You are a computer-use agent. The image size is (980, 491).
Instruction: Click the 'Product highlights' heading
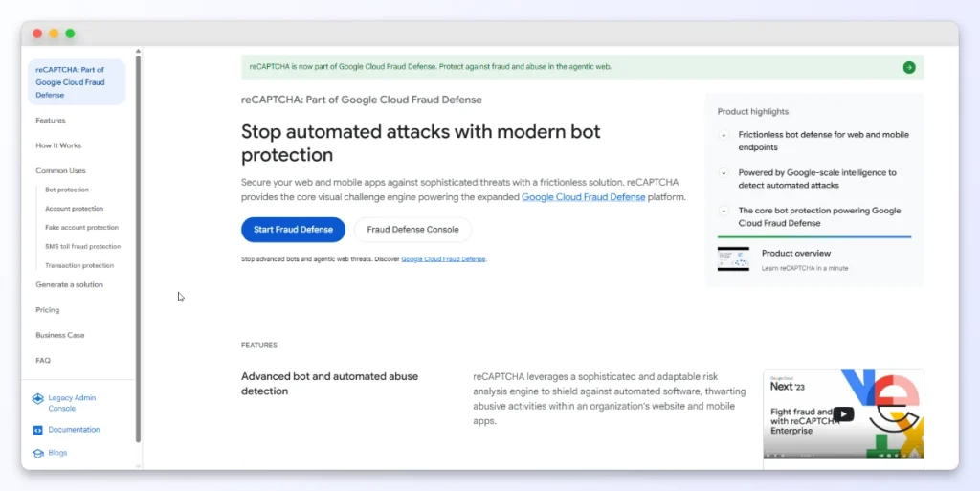[x=753, y=112]
